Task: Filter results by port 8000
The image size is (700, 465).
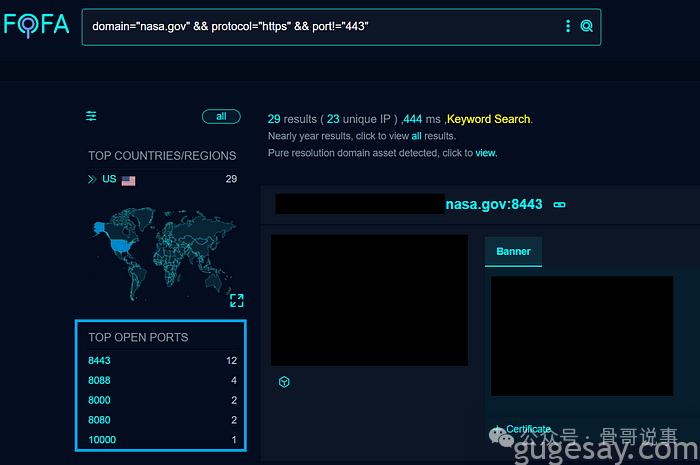Action: click(x=99, y=400)
